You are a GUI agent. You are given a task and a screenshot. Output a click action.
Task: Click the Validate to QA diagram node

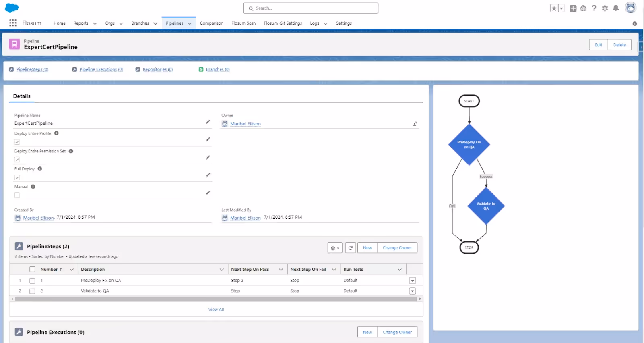coord(486,206)
